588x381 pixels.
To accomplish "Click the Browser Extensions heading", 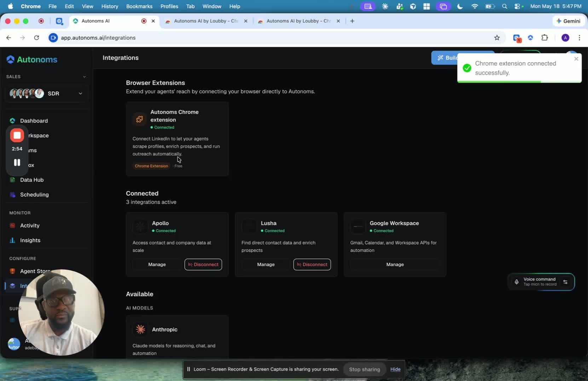I will tap(155, 83).
